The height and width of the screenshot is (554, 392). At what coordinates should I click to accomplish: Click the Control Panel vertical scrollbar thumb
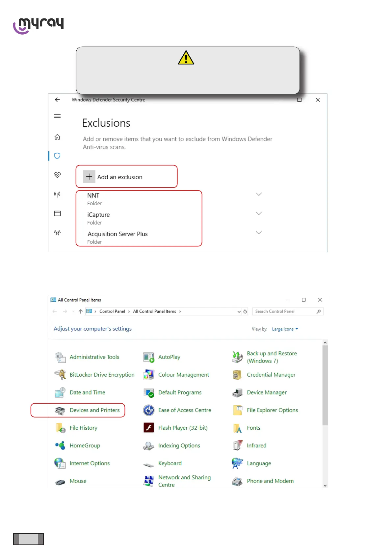pos(325,385)
